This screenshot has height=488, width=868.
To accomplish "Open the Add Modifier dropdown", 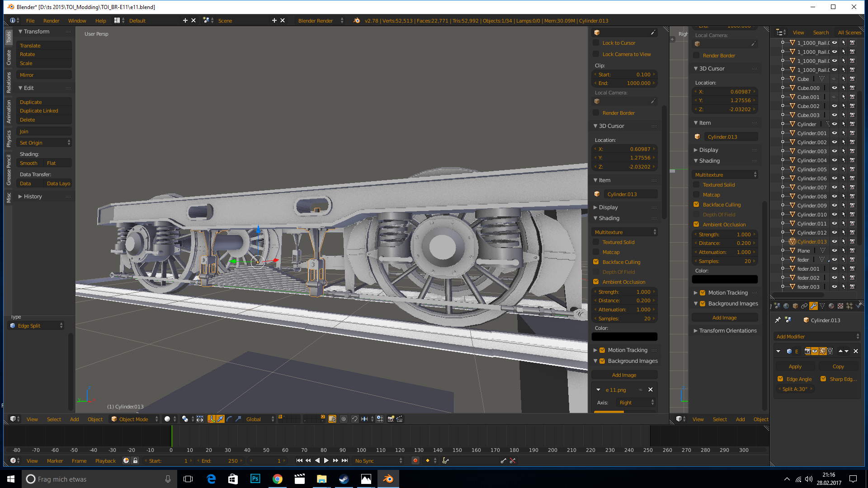I will (817, 337).
